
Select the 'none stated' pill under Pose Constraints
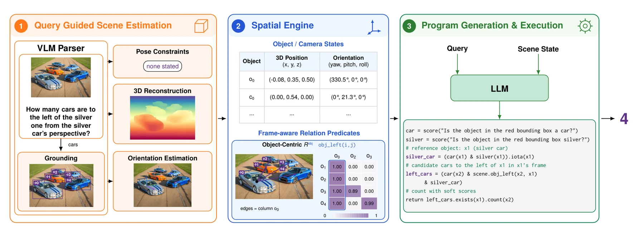(162, 66)
